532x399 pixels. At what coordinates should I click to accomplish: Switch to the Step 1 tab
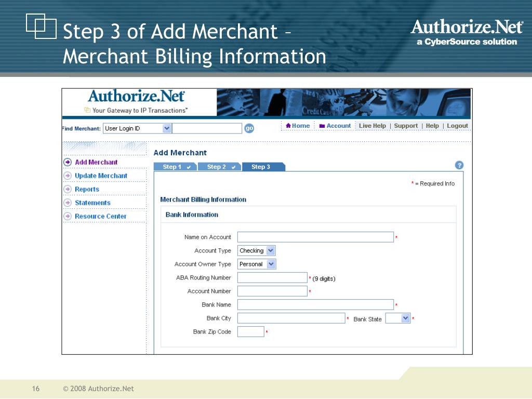coord(176,167)
